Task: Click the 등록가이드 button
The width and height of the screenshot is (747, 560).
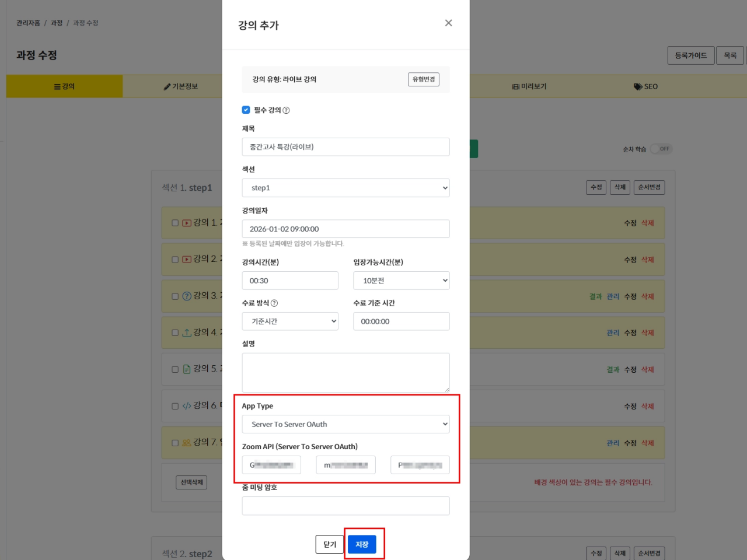Action: 691,55
